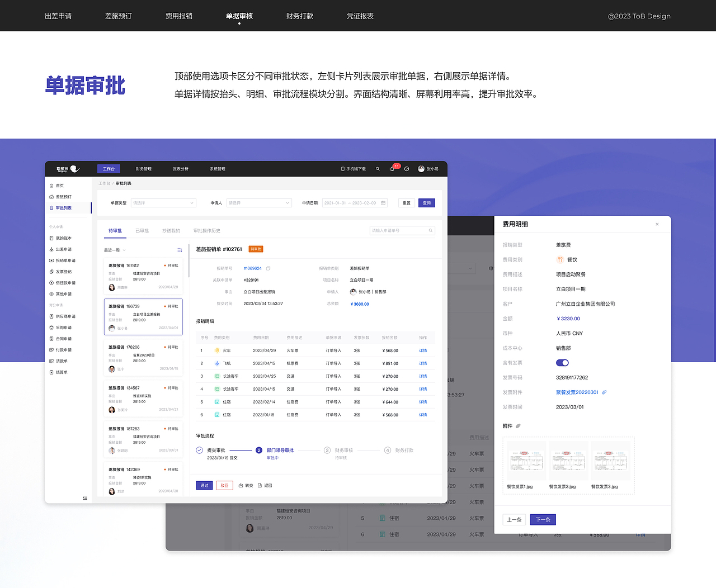Click the 餐饮 fork-and-knife category icon

(560, 259)
